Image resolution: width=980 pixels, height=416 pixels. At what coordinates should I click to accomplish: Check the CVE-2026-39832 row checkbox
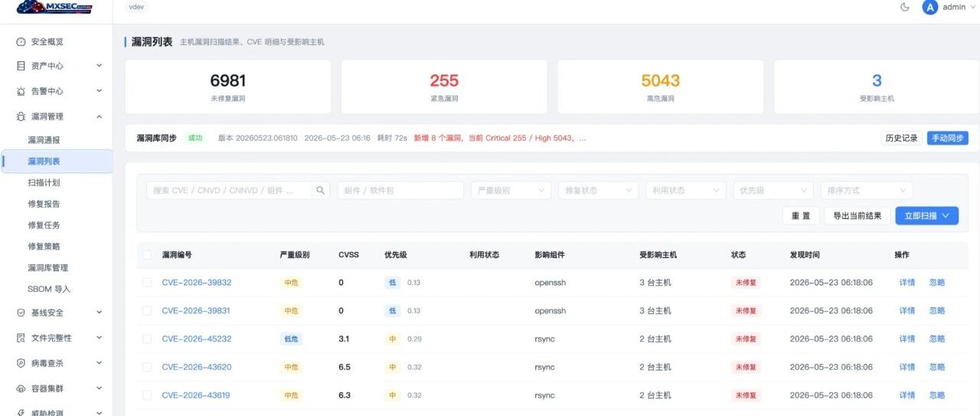point(147,283)
